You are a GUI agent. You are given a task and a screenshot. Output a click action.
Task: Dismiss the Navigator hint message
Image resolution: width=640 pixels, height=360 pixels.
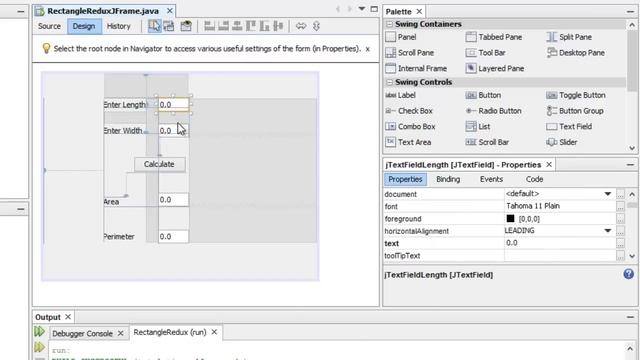367,49
